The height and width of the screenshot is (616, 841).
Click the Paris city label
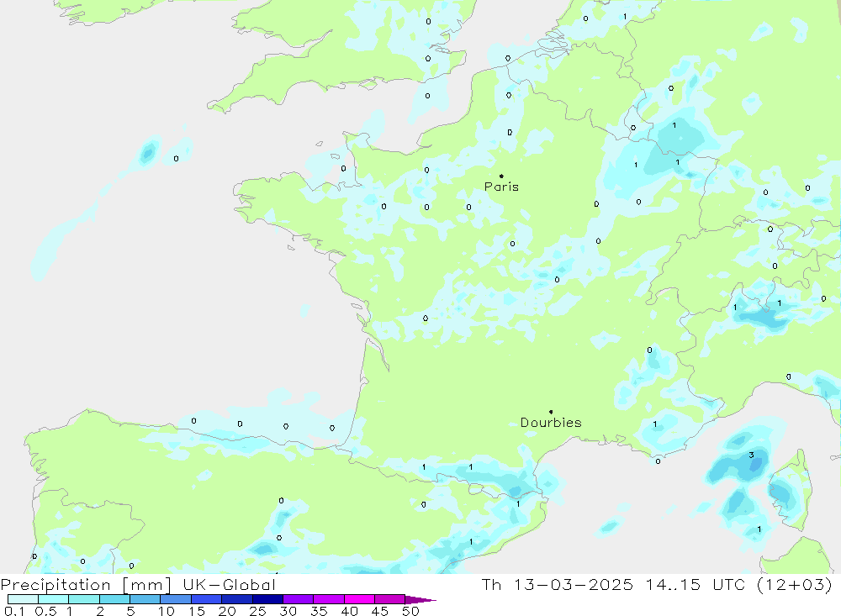(x=501, y=187)
